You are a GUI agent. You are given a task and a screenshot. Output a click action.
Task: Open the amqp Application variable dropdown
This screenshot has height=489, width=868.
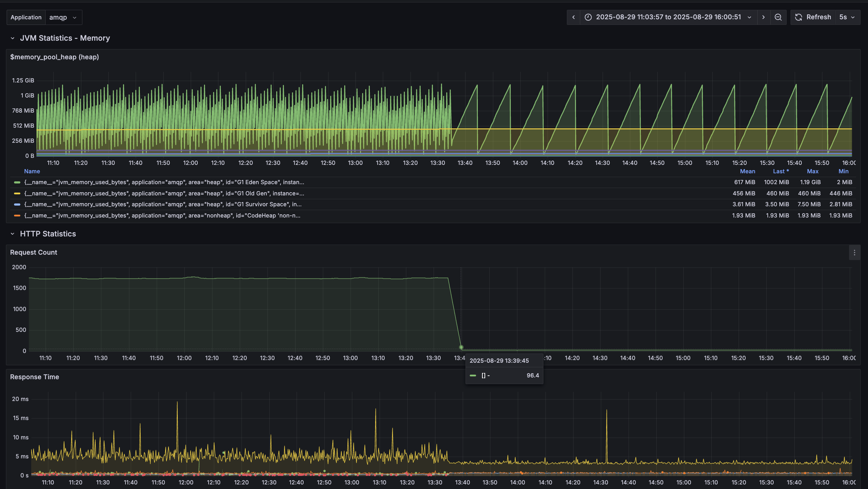tap(63, 17)
